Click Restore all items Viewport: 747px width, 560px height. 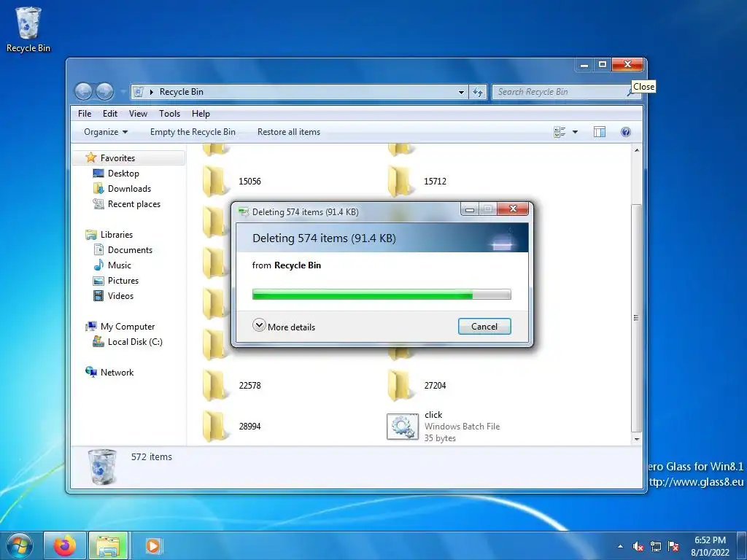(x=289, y=132)
